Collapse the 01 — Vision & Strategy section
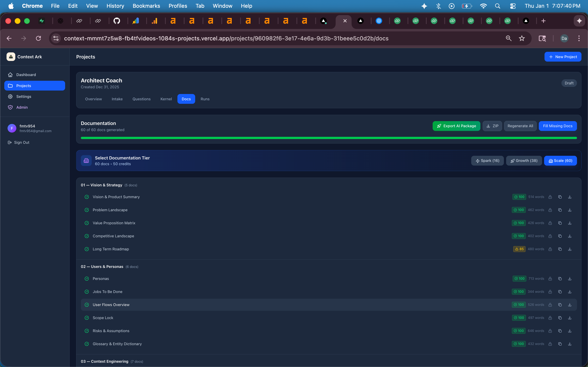The image size is (588, 367). click(x=101, y=185)
